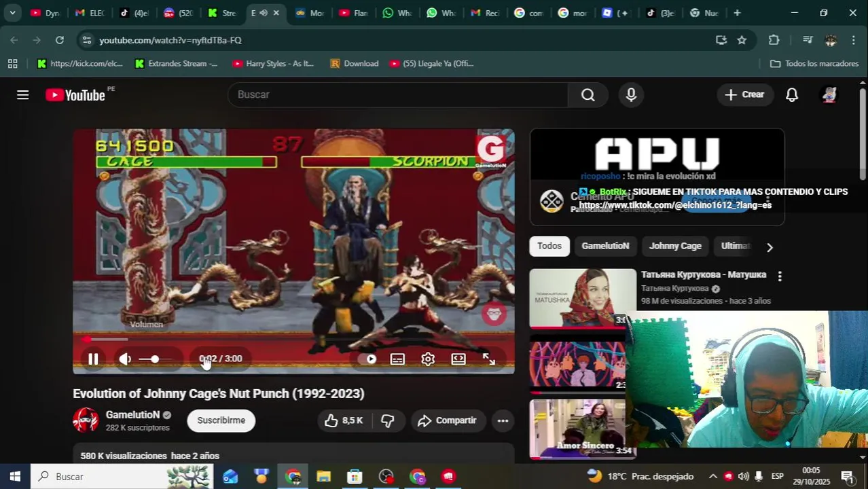Open the YouTube hamburger guide menu
The width and height of the screenshot is (868, 489).
[x=22, y=94]
